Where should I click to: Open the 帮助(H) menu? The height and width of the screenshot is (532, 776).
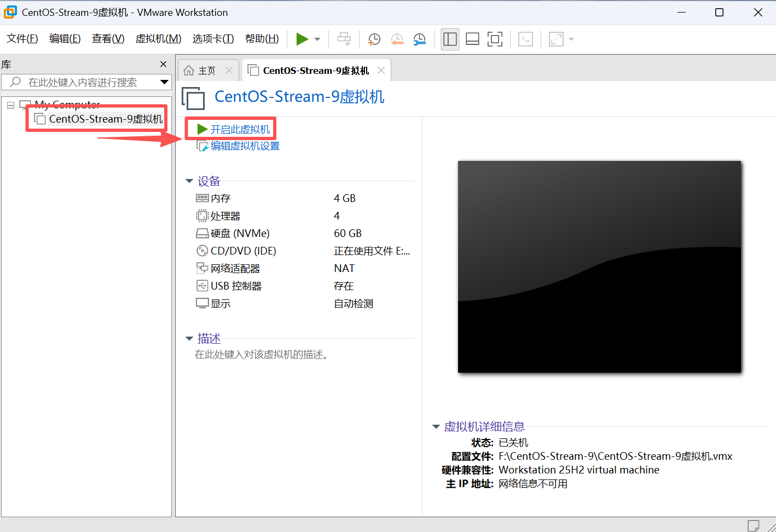[262, 39]
